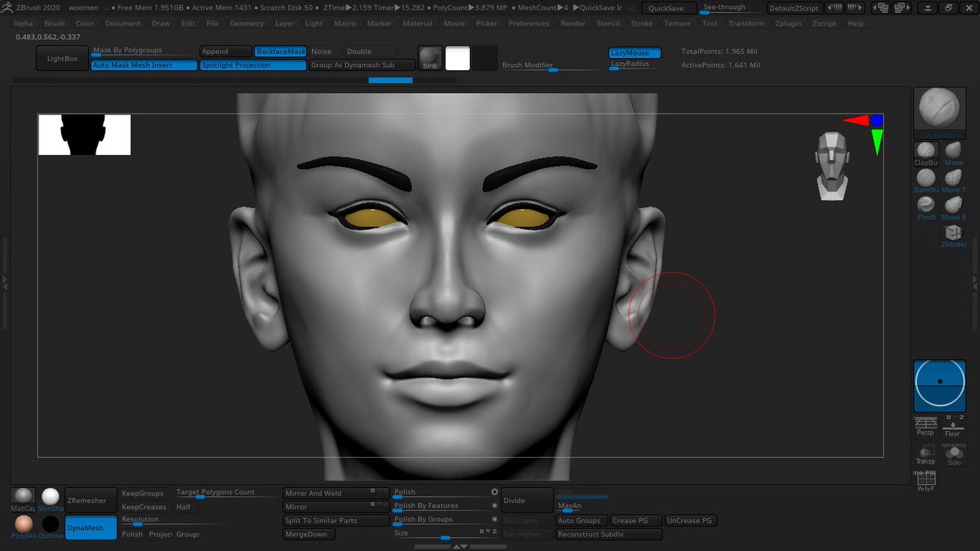Open the Preferences menu
980x551 pixels.
click(529, 24)
